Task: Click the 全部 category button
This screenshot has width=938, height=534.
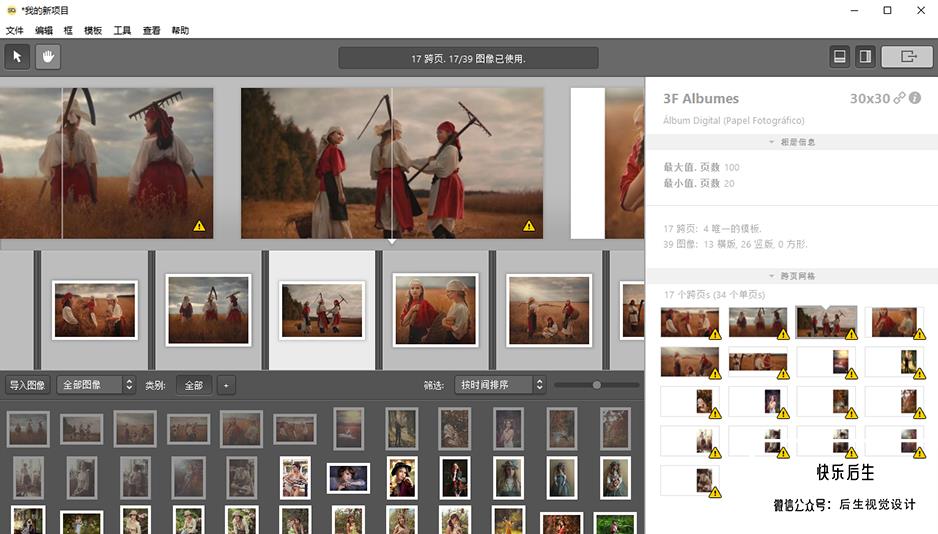Action: coord(193,386)
